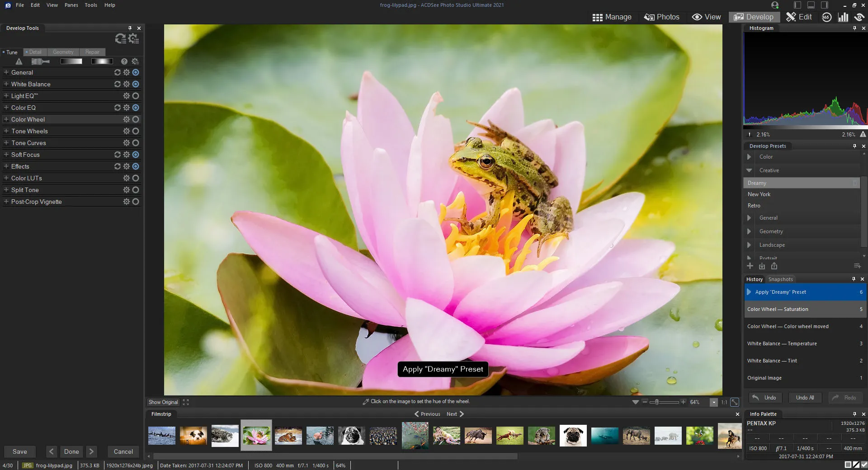The width and height of the screenshot is (868, 470).
Task: Activate the Linear Gradient tool
Action: click(x=71, y=61)
